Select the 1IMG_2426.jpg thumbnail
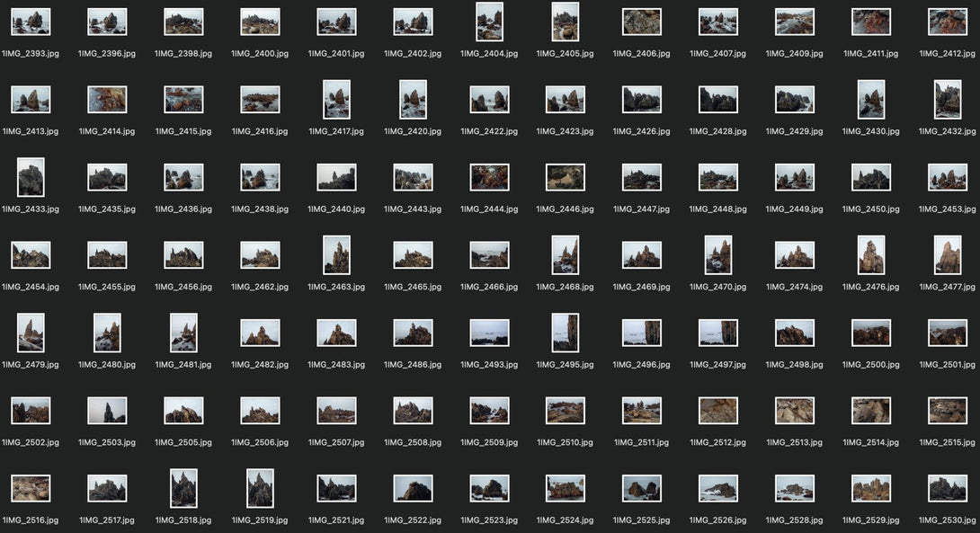 (642, 100)
